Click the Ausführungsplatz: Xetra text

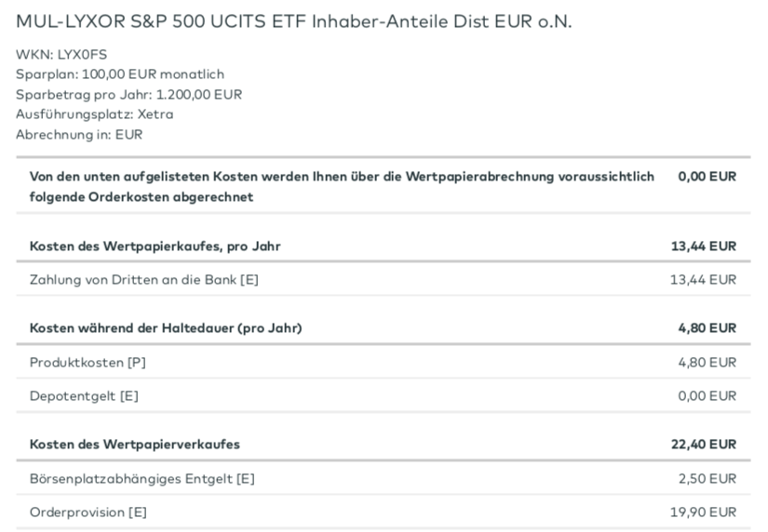coord(94,114)
